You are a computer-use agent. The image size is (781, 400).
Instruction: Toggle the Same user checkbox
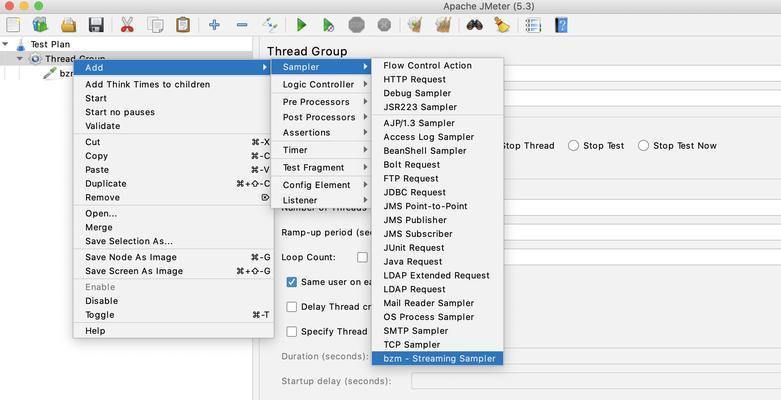[x=292, y=282]
